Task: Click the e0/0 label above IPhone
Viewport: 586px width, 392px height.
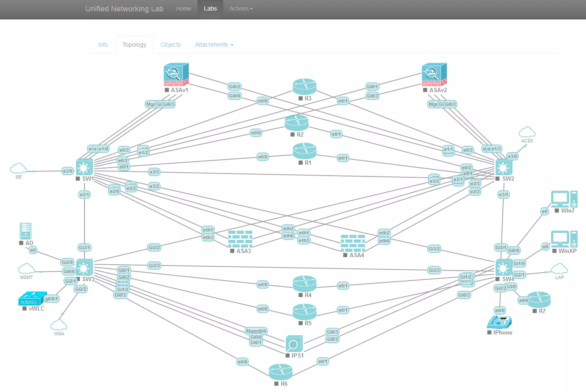Action: click(x=500, y=310)
